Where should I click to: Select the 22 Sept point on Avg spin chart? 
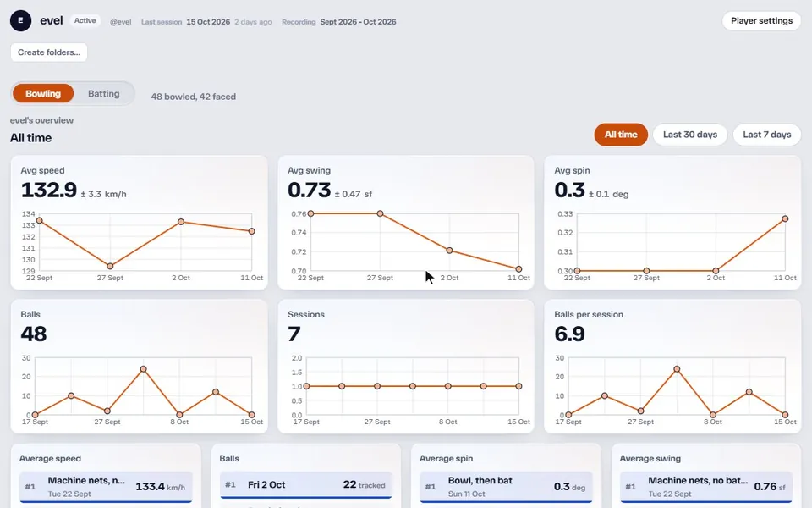tap(577, 271)
